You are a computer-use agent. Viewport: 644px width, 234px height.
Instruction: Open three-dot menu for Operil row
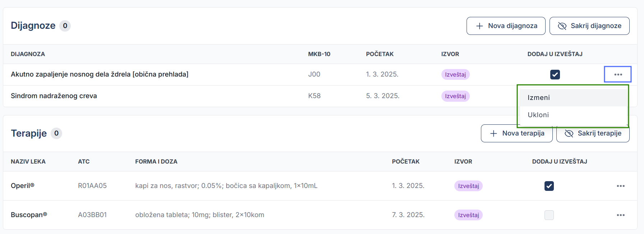621,186
